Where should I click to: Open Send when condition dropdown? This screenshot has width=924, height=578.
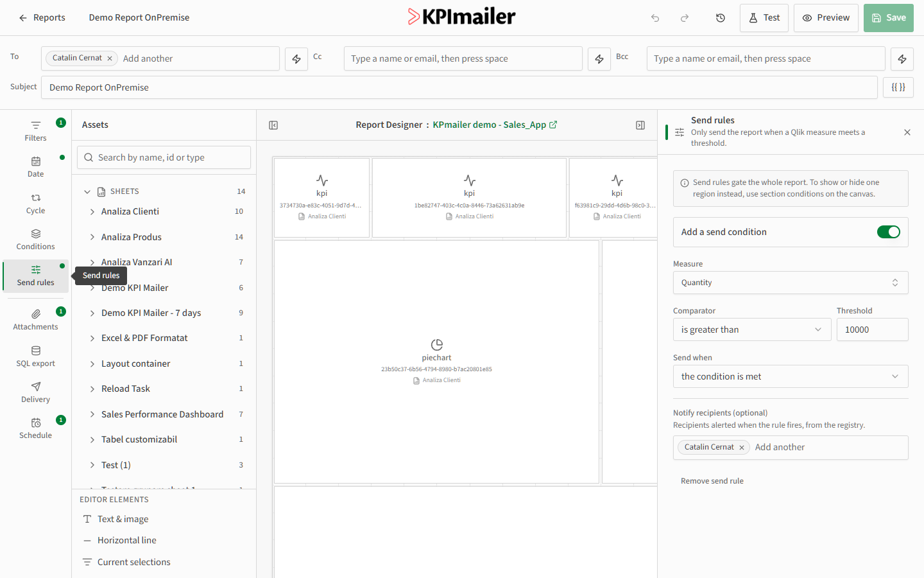tap(791, 376)
